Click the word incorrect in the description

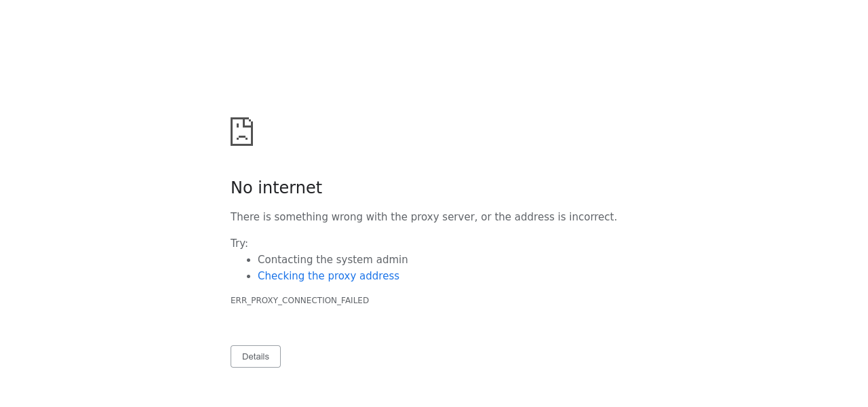593,217
